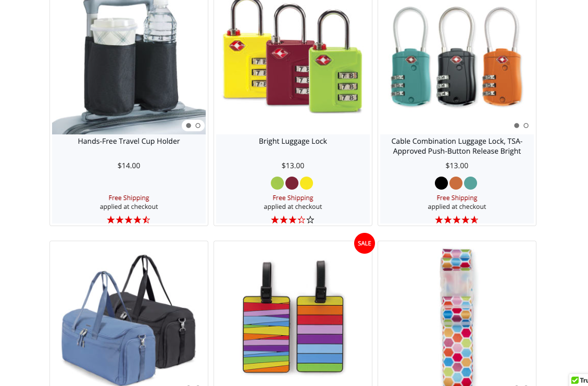
Task: Open the blue and black duffel bags image
Action: (129, 320)
